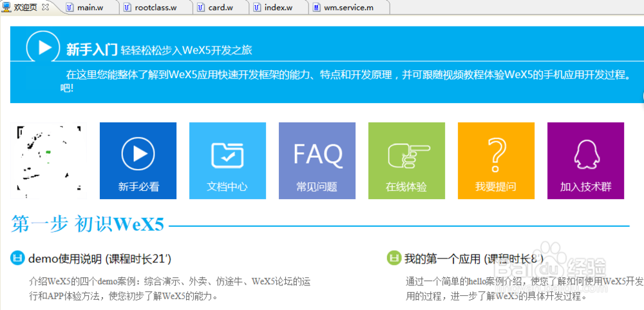Viewport: 644px width, 310px height.
Task: Click the film icon next to 我的第一个应用
Action: pos(394,258)
